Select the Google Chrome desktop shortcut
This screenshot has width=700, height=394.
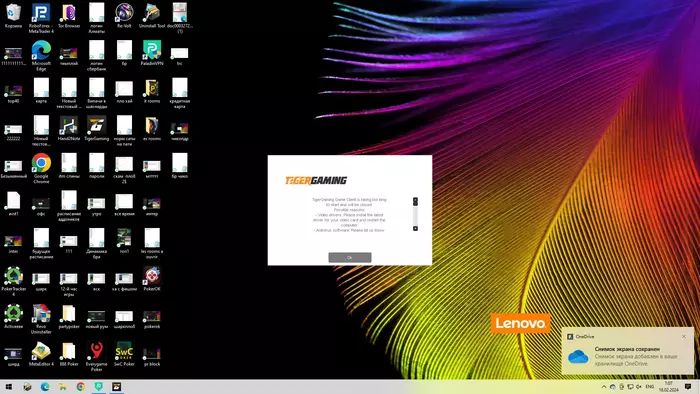(41, 169)
